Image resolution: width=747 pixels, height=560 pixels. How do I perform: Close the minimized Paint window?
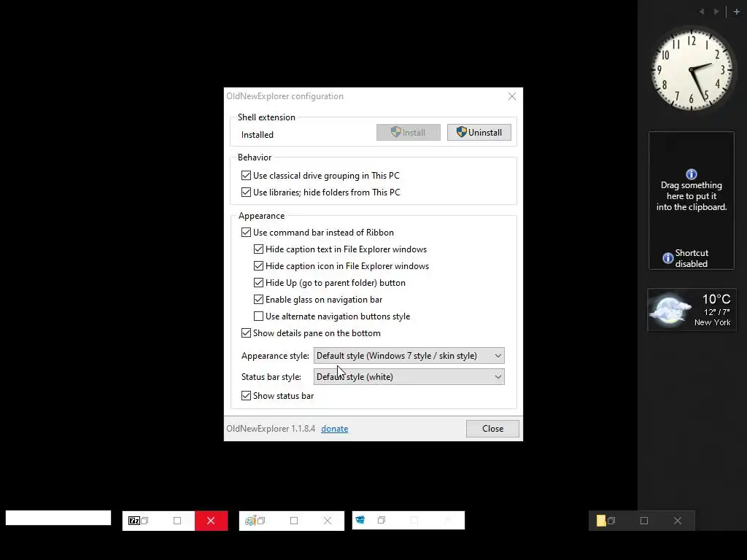pyautogui.click(x=328, y=521)
